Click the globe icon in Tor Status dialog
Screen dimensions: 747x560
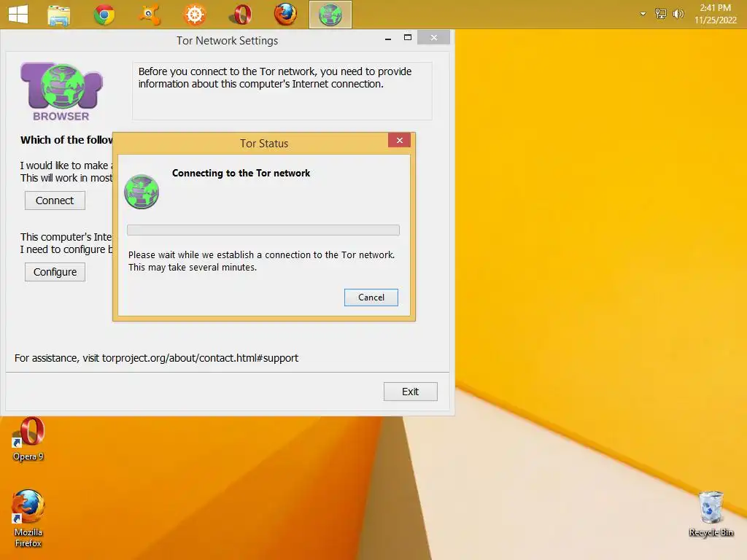[142, 192]
